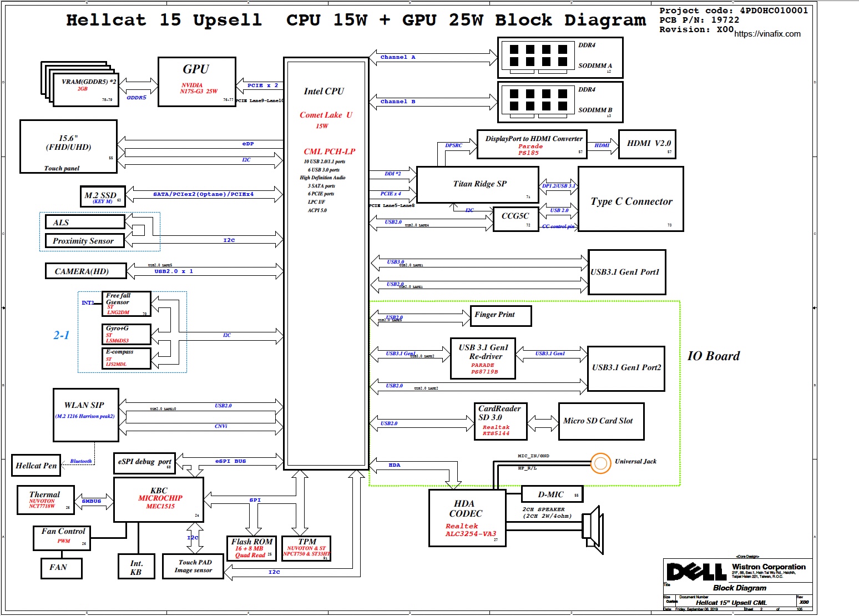859x616 pixels.
Task: Click the Free fall Gsensor block
Action: point(127,304)
